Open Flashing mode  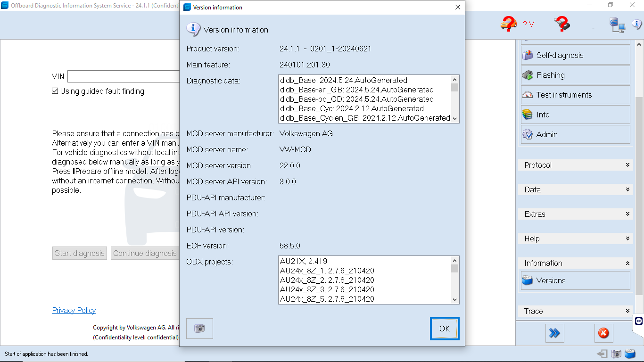(x=575, y=75)
